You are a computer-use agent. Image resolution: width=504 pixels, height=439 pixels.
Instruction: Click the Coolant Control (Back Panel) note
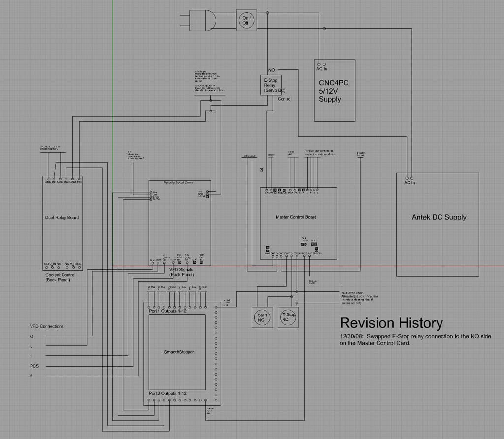coord(61,277)
